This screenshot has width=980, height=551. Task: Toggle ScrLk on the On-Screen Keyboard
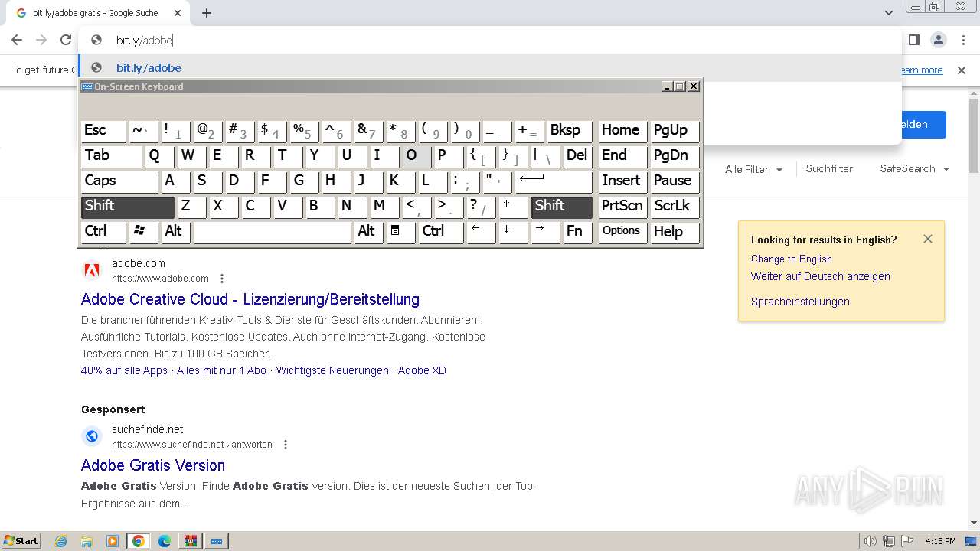pyautogui.click(x=675, y=207)
